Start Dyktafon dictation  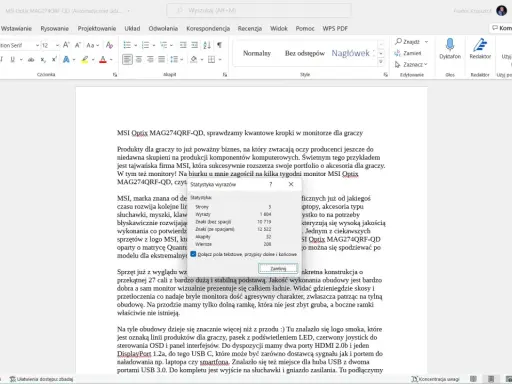(450, 49)
